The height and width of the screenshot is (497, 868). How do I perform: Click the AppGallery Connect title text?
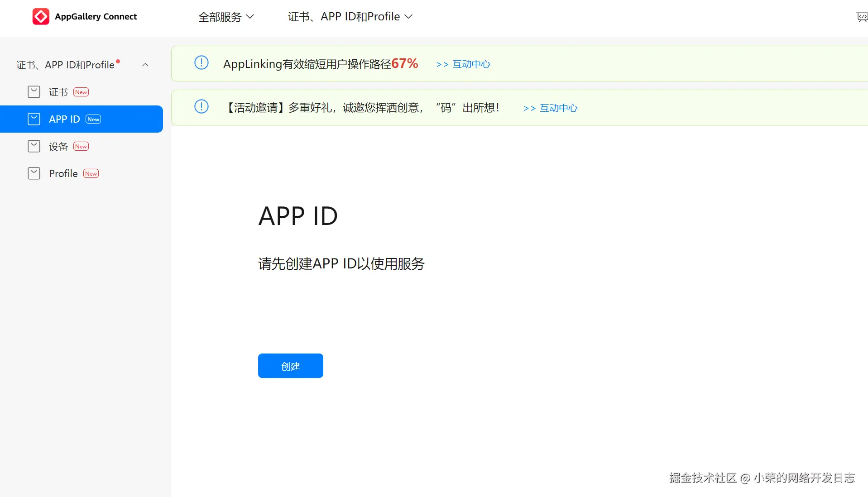pos(96,17)
